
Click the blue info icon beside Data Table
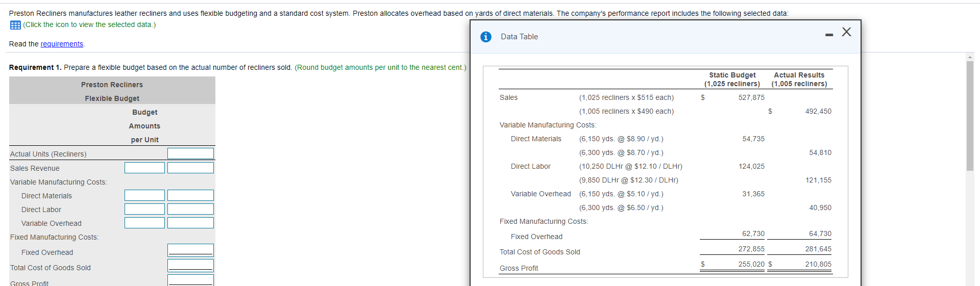pos(486,37)
